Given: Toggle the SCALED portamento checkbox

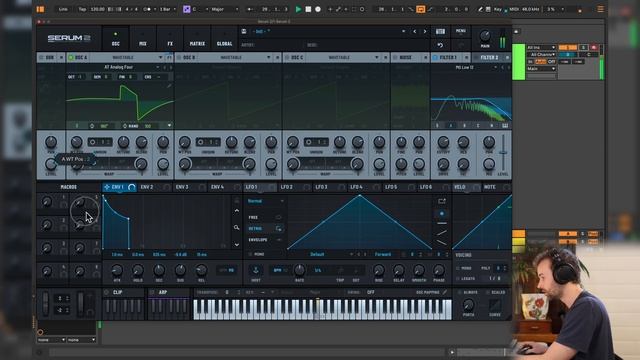Looking at the screenshot, I should click(487, 293).
